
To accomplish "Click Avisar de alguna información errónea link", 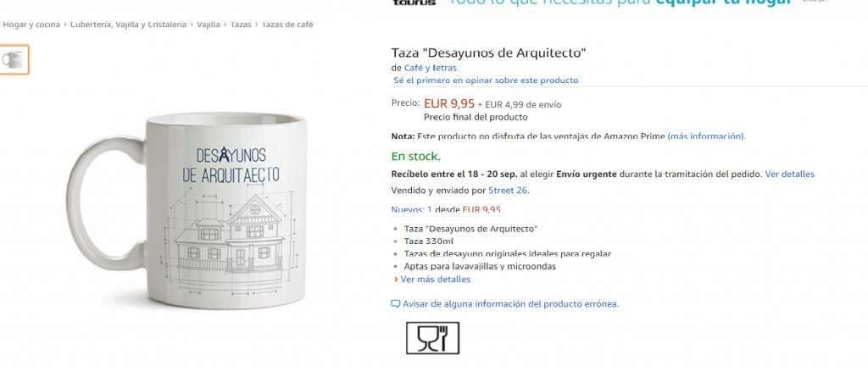I will click(510, 304).
